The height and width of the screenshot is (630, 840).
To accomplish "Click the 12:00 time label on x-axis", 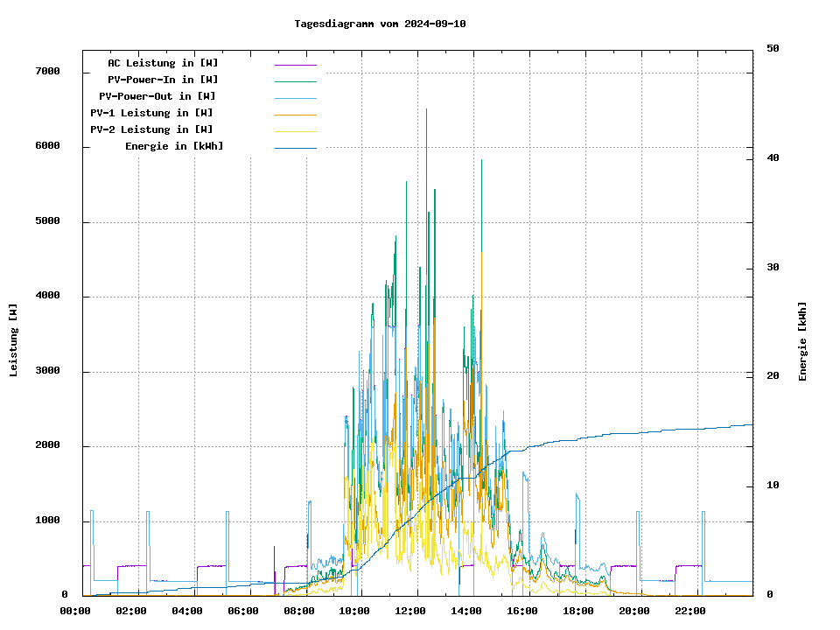I will tap(410, 611).
